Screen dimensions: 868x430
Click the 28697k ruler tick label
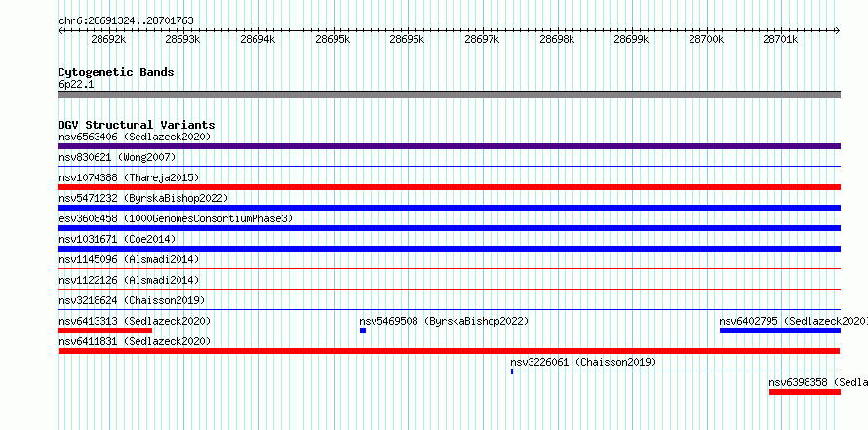(482, 39)
